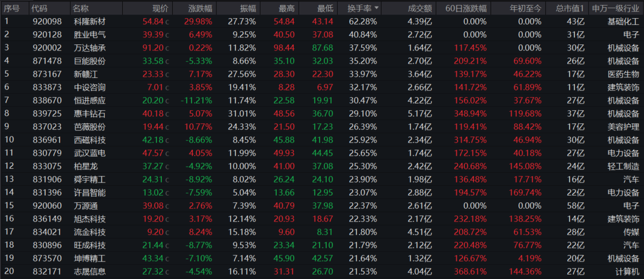This screenshot has width=644, height=279.
Task: Select stock name 流金科技
Action: tap(89, 232)
